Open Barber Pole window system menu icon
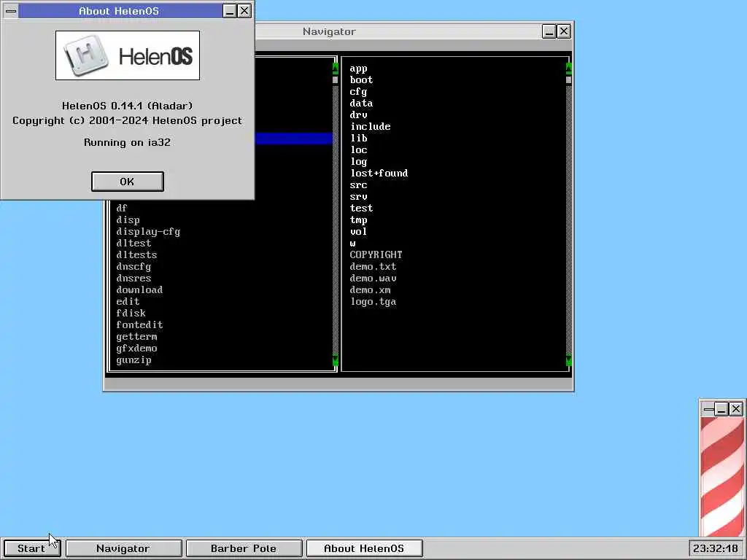Image resolution: width=747 pixels, height=560 pixels. [x=708, y=408]
